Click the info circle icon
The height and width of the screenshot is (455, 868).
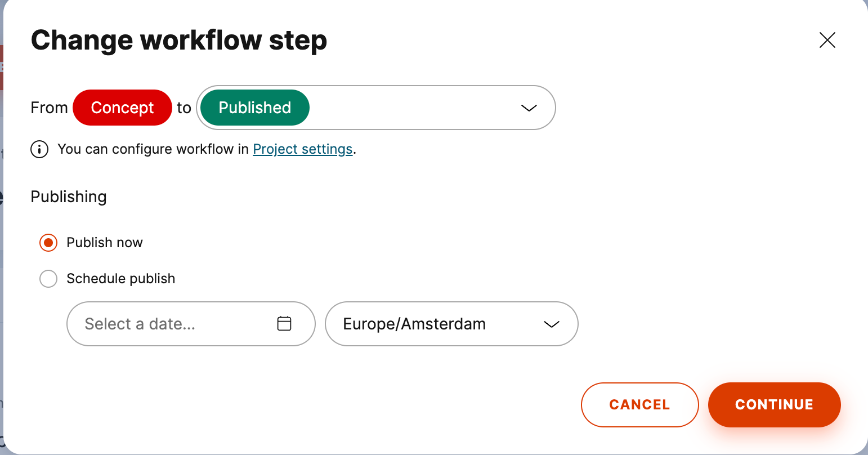point(39,149)
